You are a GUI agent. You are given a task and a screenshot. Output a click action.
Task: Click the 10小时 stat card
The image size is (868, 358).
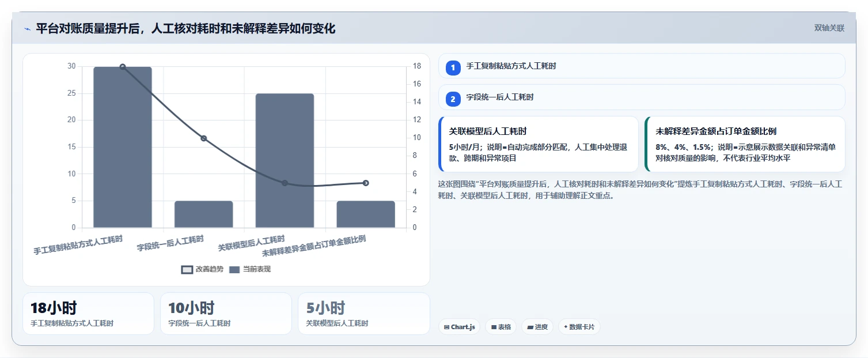click(226, 314)
